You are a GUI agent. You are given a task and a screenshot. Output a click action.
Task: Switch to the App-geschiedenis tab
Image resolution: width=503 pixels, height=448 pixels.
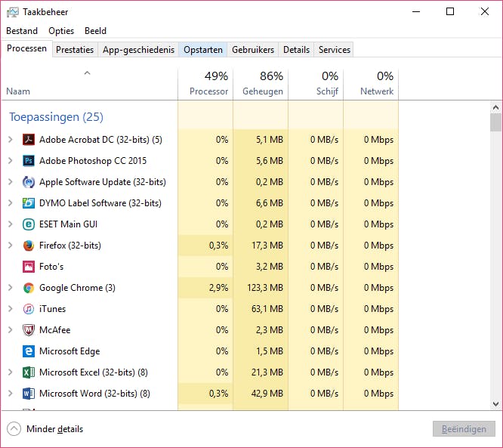[x=138, y=50]
